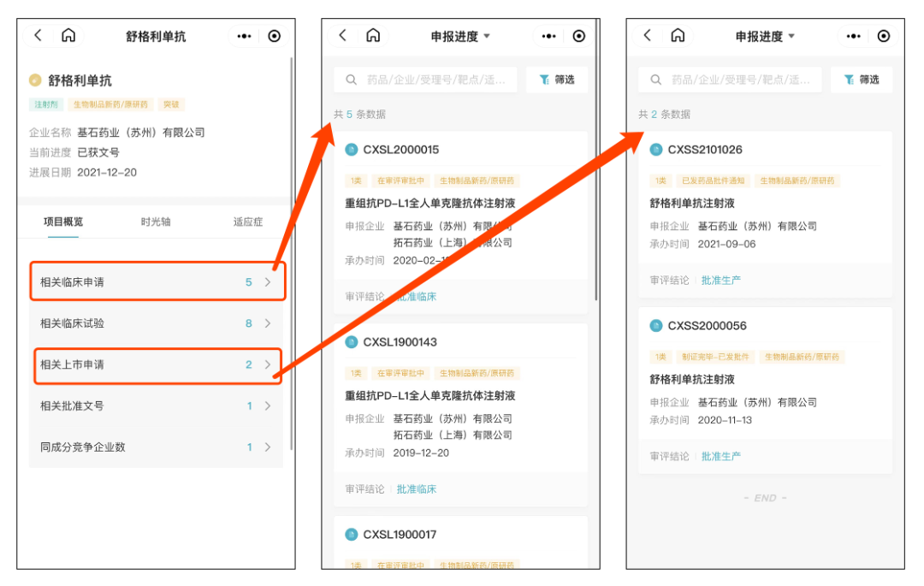Expand the 相关临床试验 row chevron
924x586 pixels.
coord(268,323)
